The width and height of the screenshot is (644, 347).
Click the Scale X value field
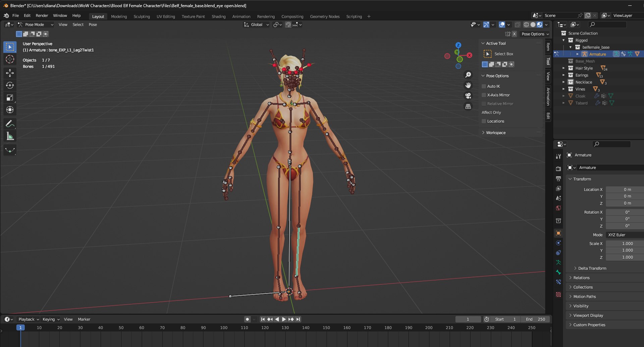pos(625,244)
